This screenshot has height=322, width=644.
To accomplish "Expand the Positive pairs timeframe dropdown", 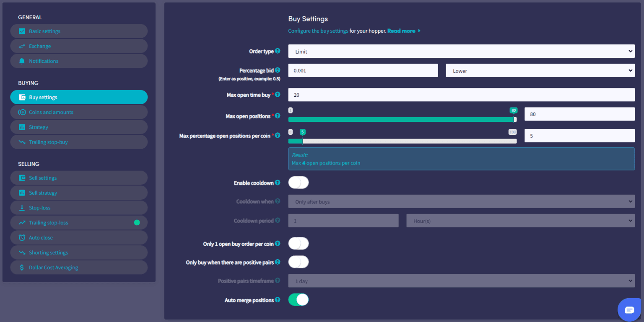I will click(x=461, y=281).
